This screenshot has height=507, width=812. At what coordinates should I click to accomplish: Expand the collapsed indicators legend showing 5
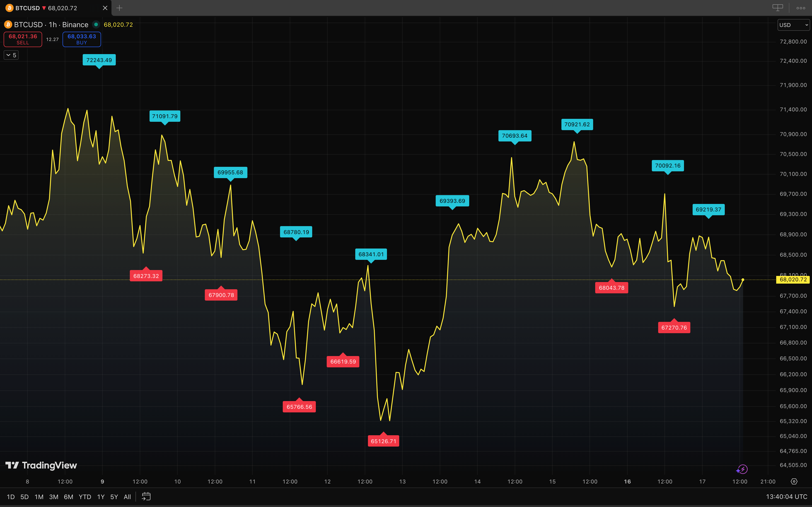tap(11, 55)
